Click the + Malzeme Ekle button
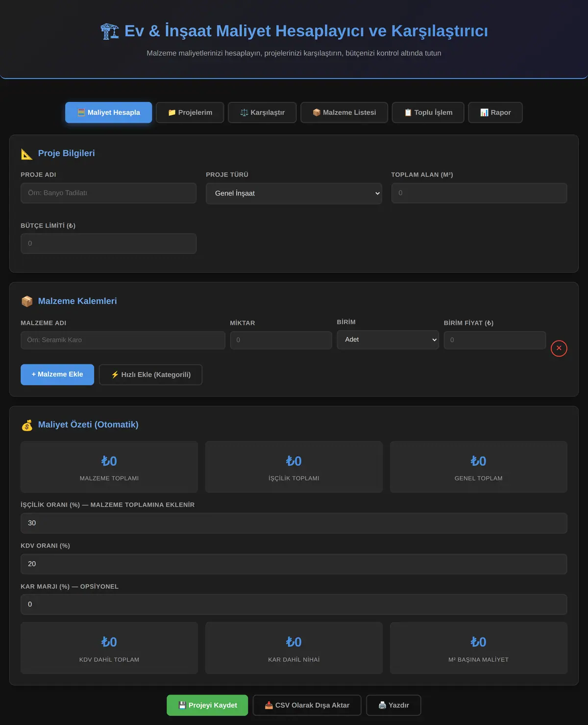The height and width of the screenshot is (725, 588). (x=57, y=375)
